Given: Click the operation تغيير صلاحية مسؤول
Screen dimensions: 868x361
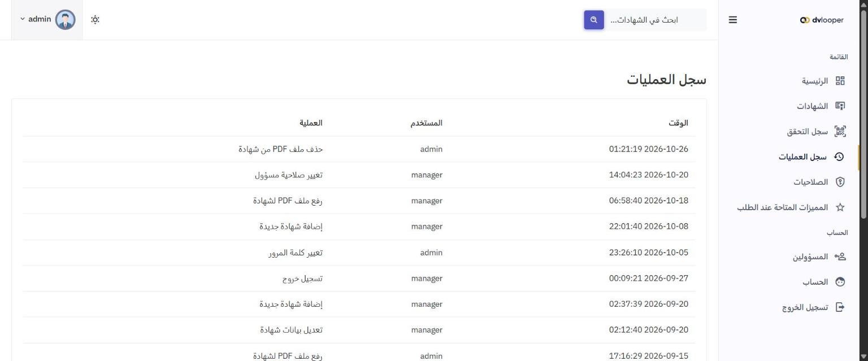Looking at the screenshot, I should tap(289, 175).
